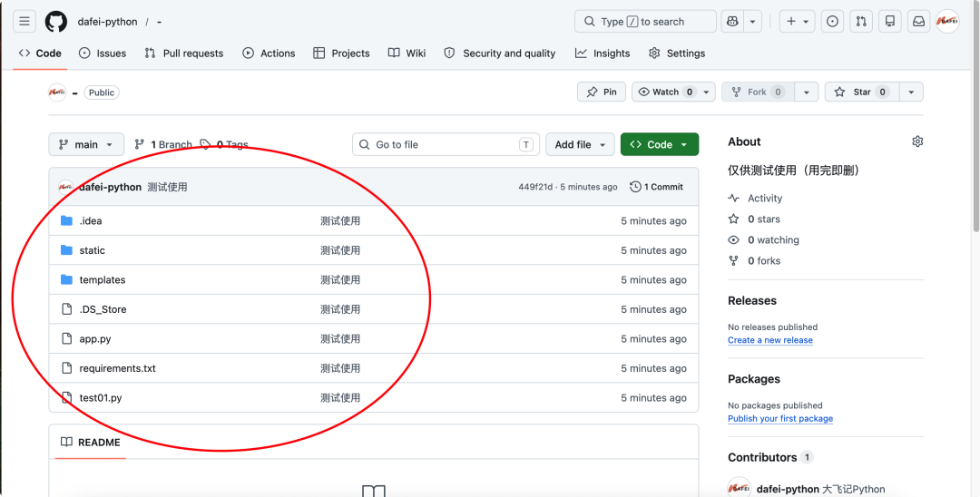
Task: Click Create a new release
Action: pos(770,340)
